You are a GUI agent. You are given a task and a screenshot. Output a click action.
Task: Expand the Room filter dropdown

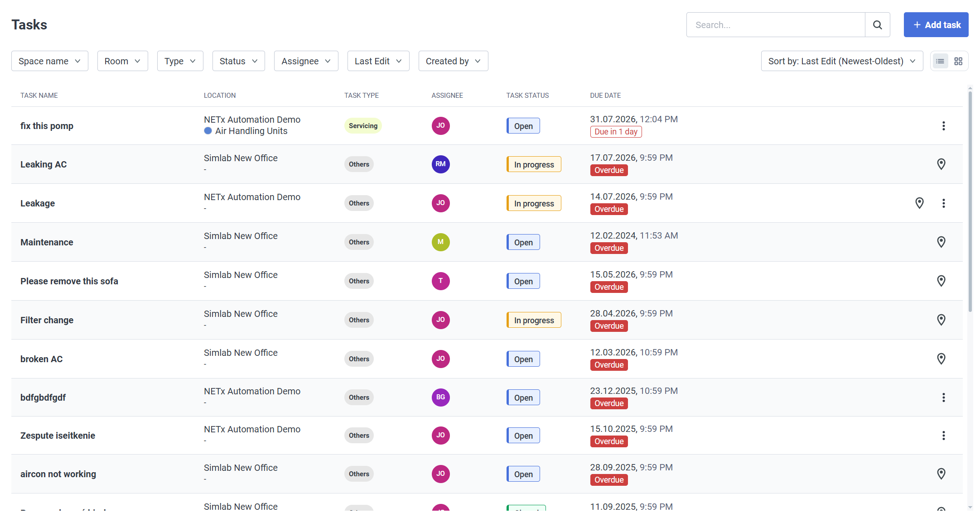tap(123, 61)
